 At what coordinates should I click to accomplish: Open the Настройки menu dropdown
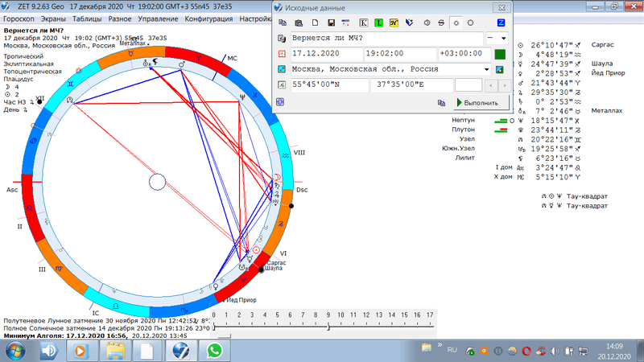(x=256, y=18)
